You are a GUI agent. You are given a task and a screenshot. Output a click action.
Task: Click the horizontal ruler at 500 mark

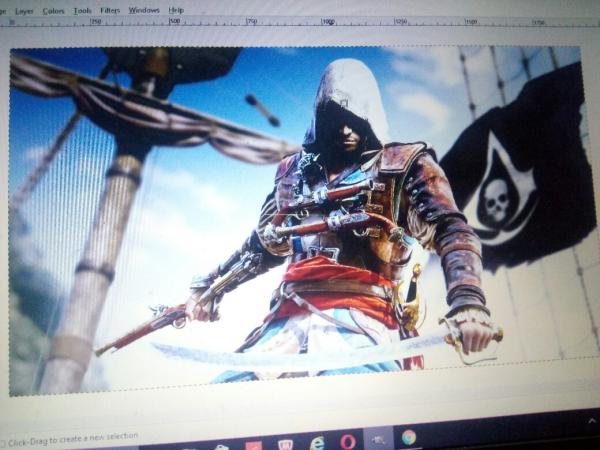[x=174, y=21]
